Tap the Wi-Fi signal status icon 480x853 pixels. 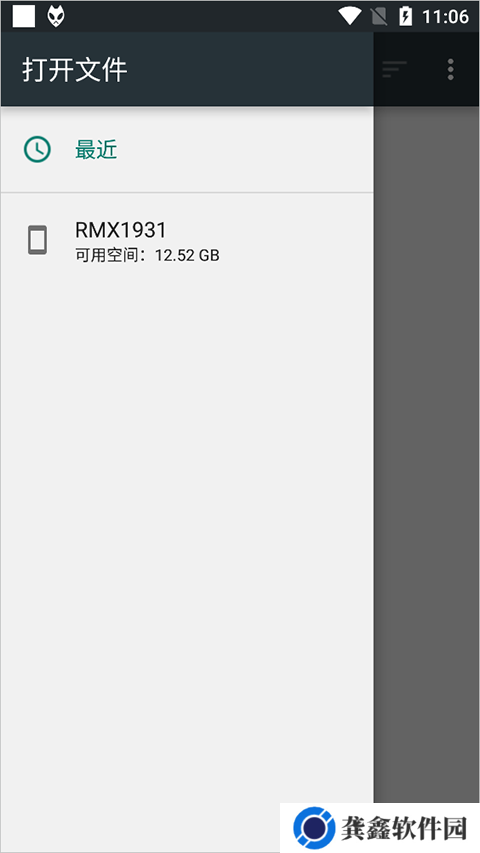click(349, 16)
